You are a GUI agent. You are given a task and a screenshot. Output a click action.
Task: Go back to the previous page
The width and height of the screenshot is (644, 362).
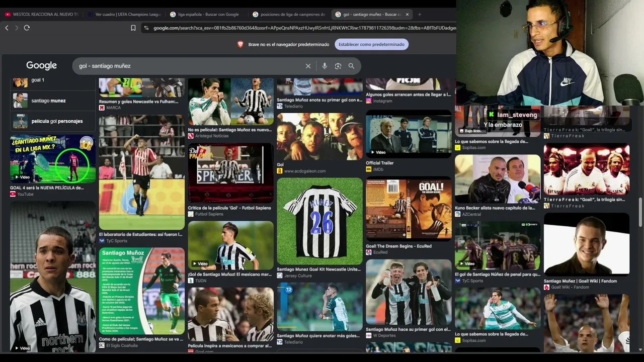pyautogui.click(x=7, y=28)
